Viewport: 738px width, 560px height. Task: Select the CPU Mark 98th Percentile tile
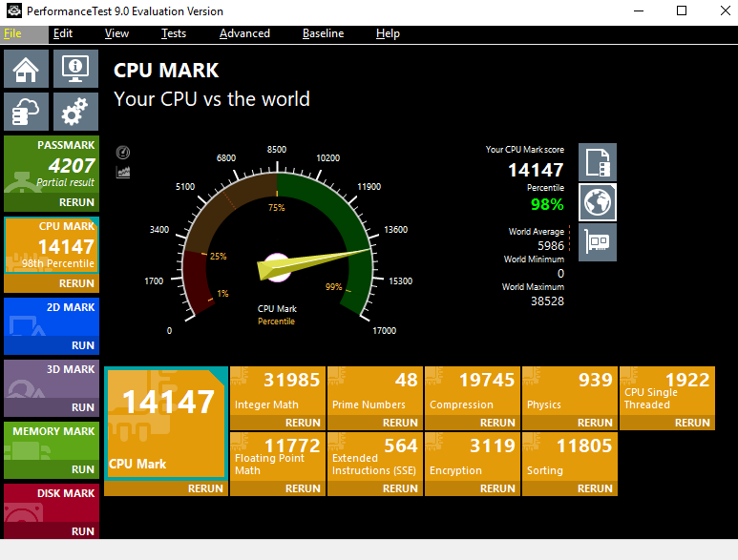(x=52, y=245)
